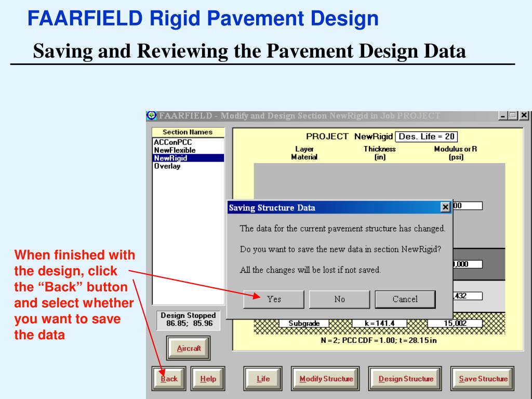Click the PROJECT NewRigid heading

tap(350, 137)
